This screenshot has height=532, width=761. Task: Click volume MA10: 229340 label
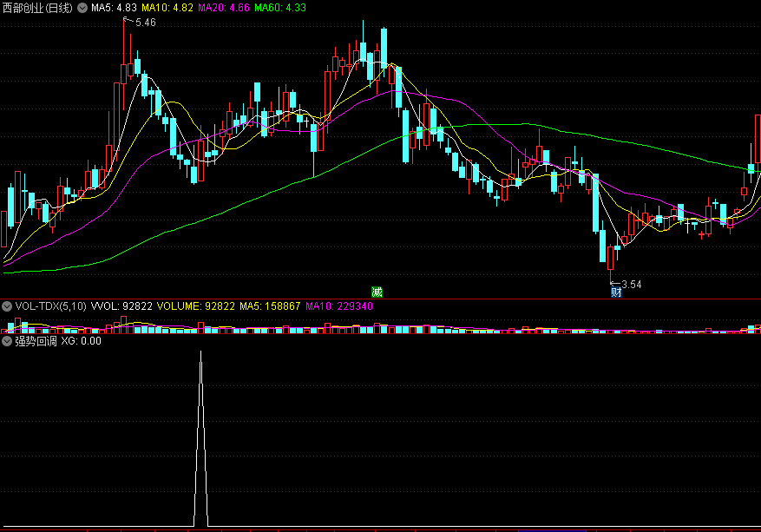tap(339, 306)
